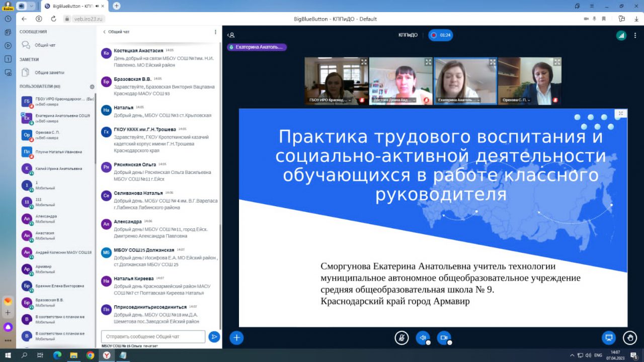Click the recording indicator 01:24 button
Image resolution: width=644 pixels, height=362 pixels.
[x=440, y=35]
